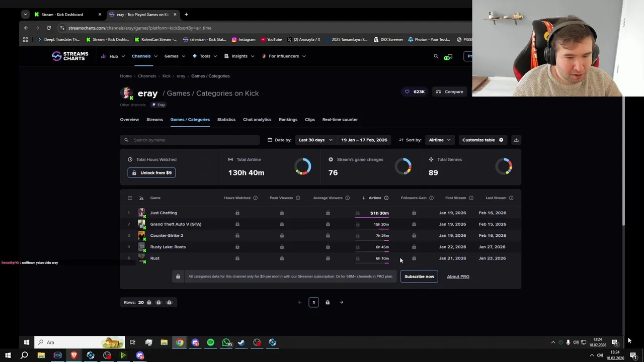Open the green notification counter icon

pyautogui.click(x=447, y=57)
